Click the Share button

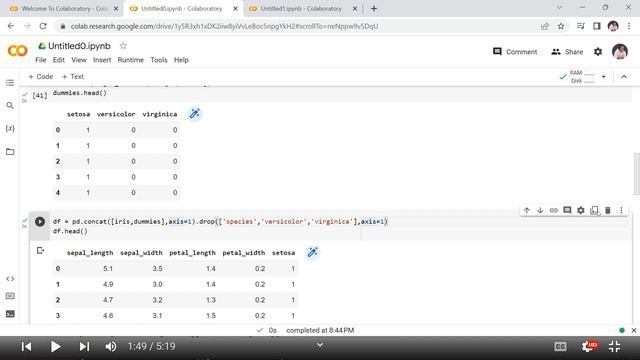tap(567, 52)
